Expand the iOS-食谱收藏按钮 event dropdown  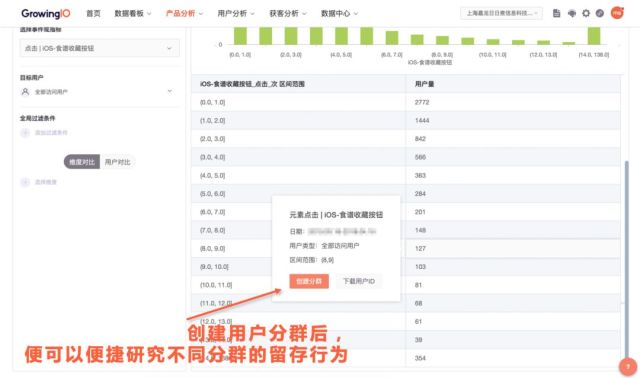pos(100,48)
